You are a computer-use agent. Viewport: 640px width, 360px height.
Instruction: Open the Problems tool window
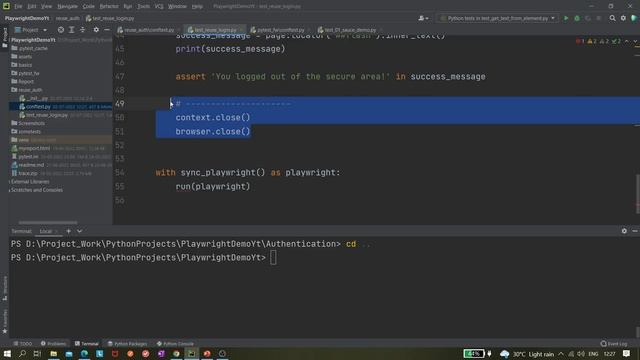53,344
